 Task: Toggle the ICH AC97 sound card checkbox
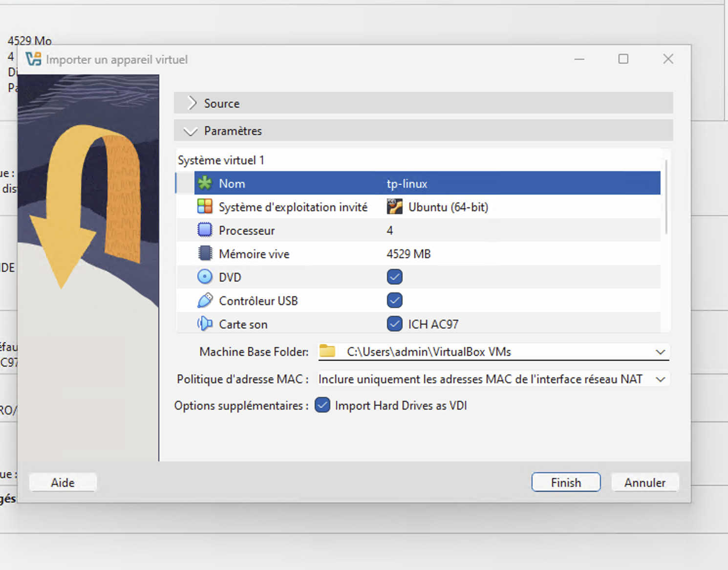pyautogui.click(x=394, y=324)
